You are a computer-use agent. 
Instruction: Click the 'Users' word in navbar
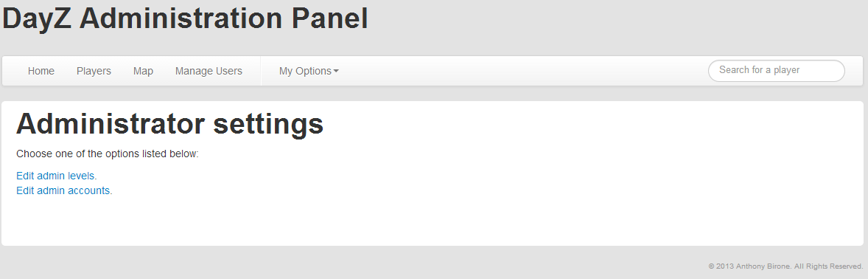coord(228,71)
